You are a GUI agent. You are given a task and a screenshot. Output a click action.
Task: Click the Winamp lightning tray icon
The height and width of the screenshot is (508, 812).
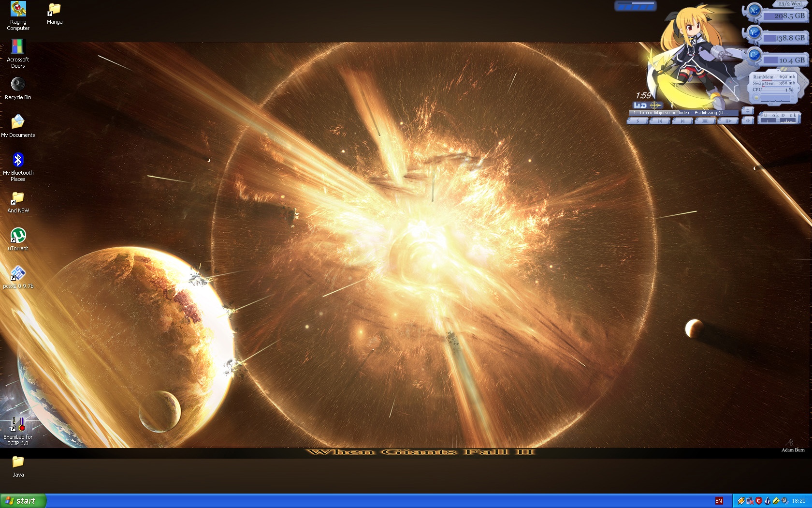(741, 501)
